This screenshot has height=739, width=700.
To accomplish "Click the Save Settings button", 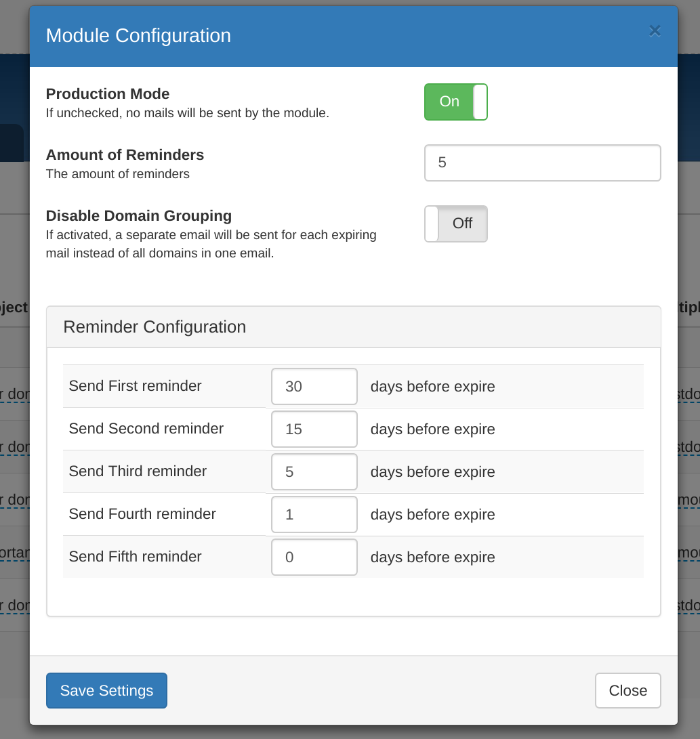I will 106,690.
